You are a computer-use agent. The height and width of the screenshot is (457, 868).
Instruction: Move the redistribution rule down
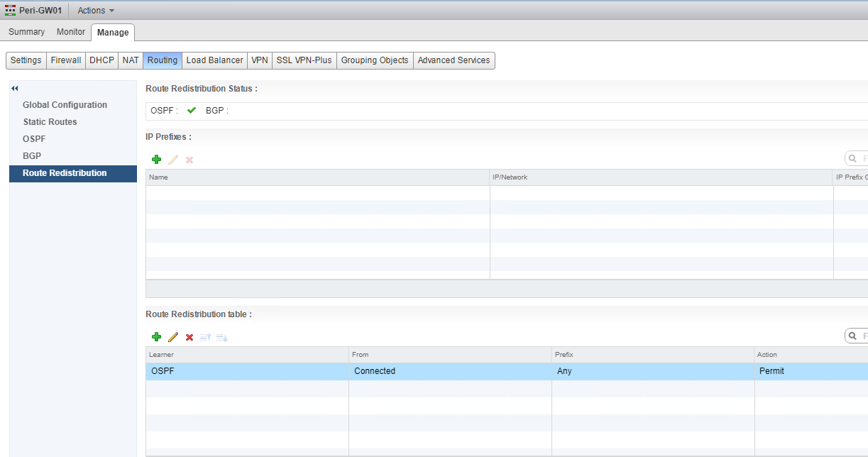pos(221,337)
